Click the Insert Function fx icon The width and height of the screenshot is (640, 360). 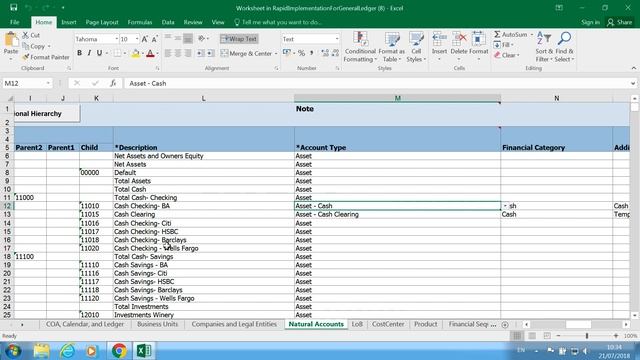pos(113,83)
